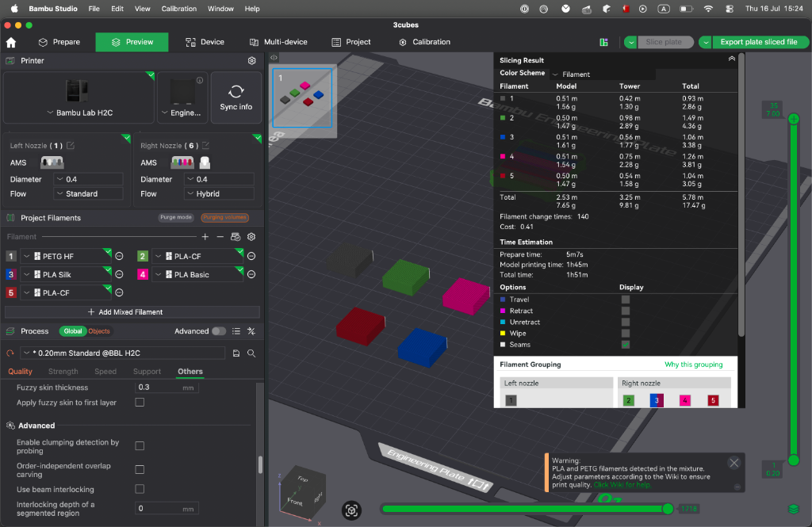Open Color Scheme Filament dropdown

[603, 74]
